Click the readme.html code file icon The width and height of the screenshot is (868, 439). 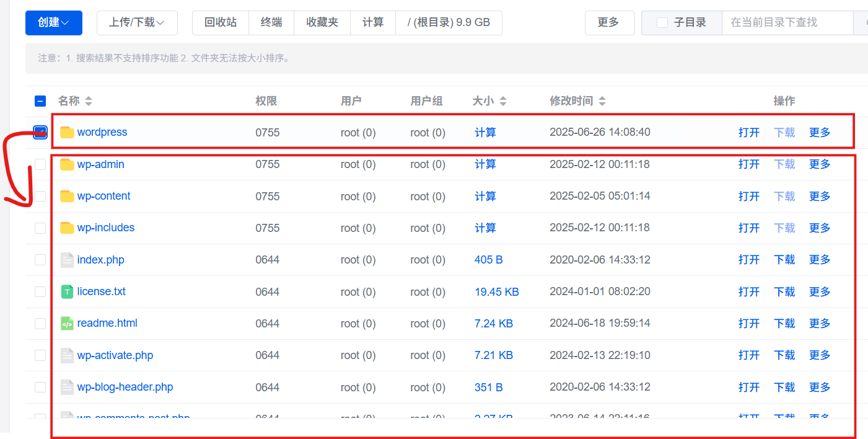click(x=67, y=323)
